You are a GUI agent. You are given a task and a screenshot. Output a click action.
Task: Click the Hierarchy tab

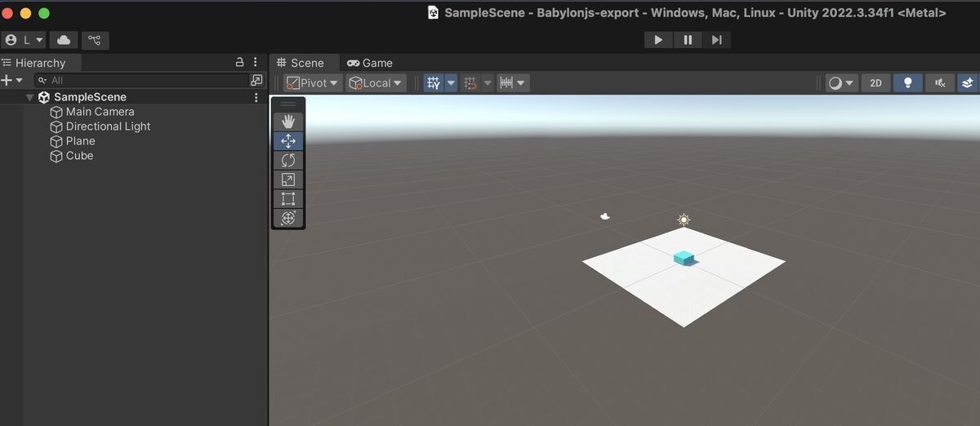pos(40,63)
